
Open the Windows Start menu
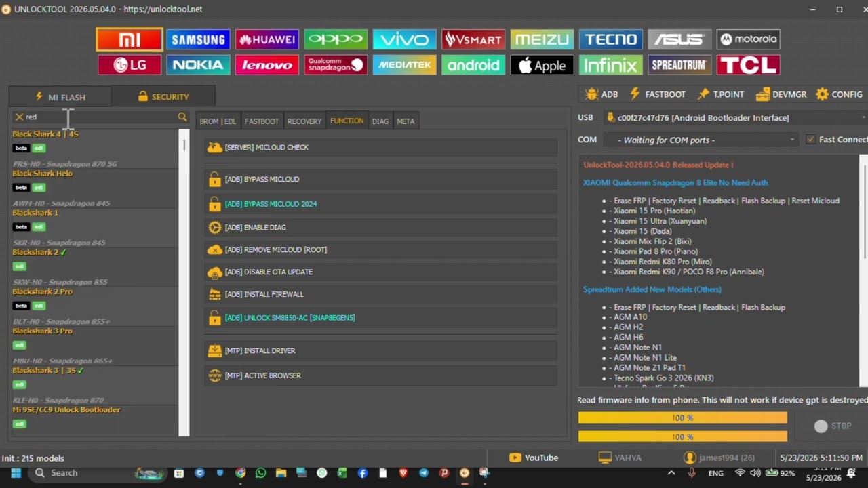click(x=16, y=473)
